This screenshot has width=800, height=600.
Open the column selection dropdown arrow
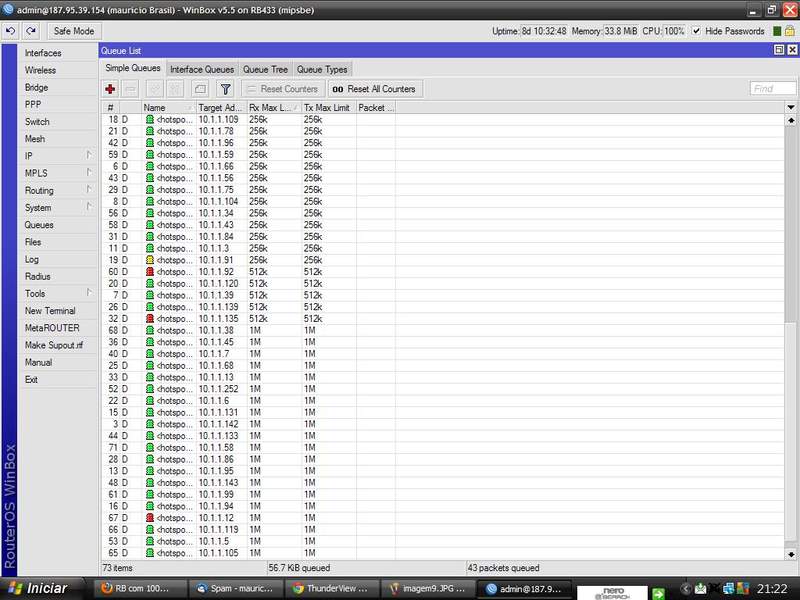790,108
